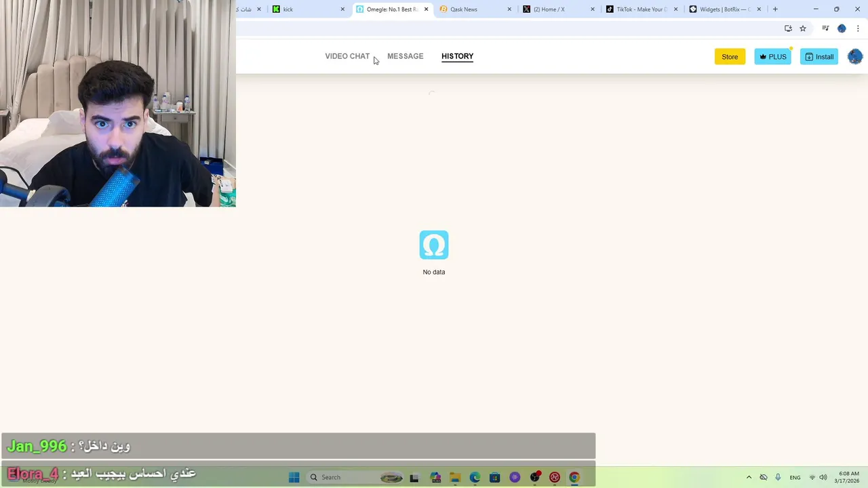Image resolution: width=868 pixels, height=488 pixels.
Task: Switch to the TikTok browser tab
Action: coord(642,9)
